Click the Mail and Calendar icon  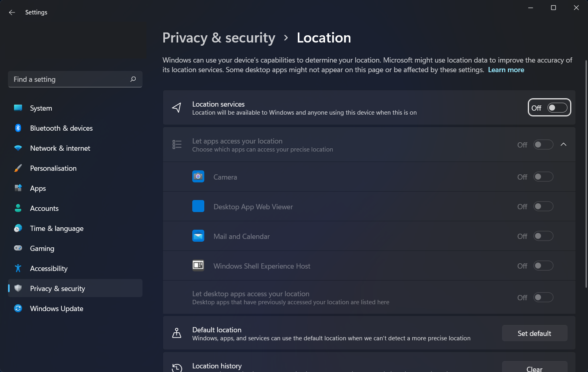[x=198, y=236]
